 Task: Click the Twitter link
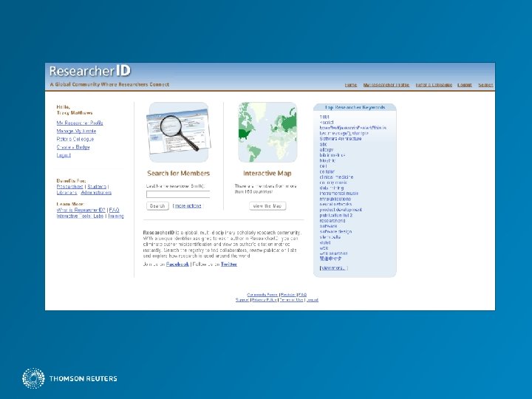coord(229,265)
